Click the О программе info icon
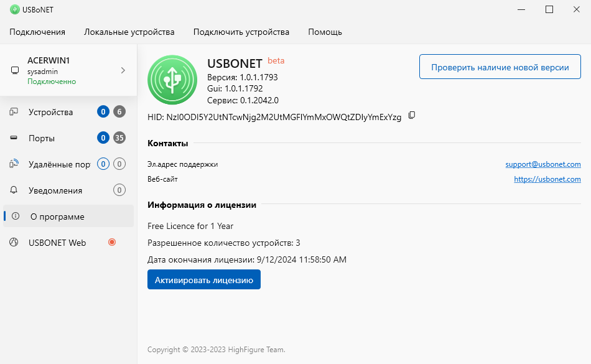Image resolution: width=591 pixels, height=364 pixels. coord(16,216)
